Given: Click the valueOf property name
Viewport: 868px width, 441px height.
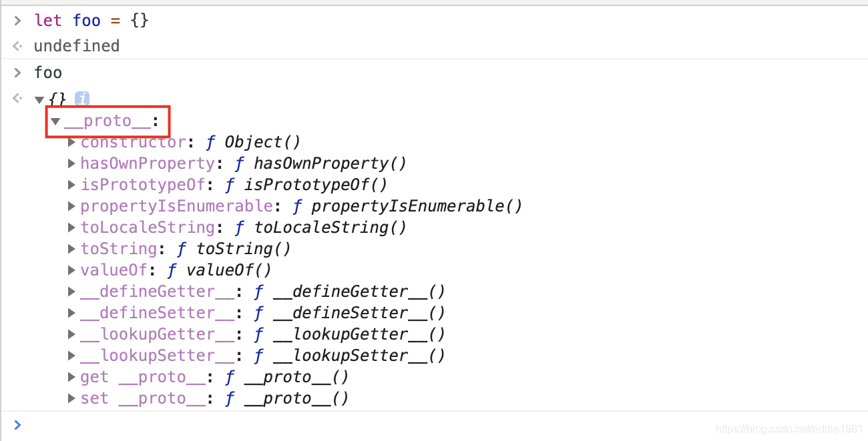Looking at the screenshot, I should point(114,270).
